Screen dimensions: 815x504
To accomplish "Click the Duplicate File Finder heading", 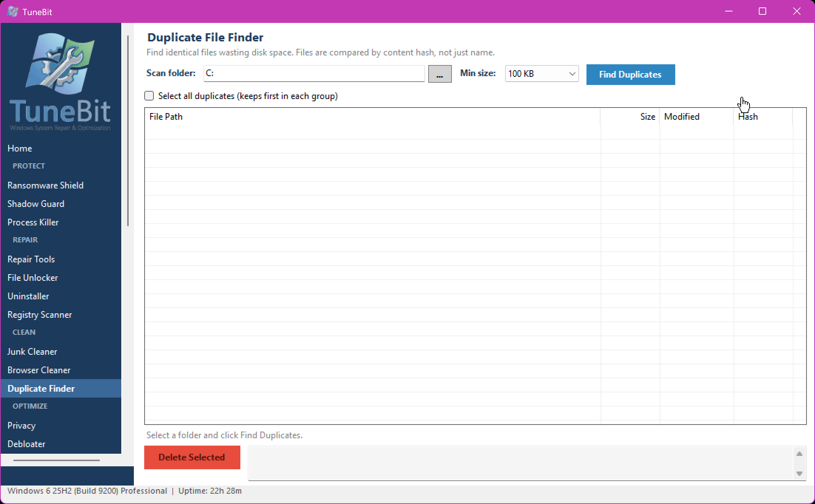I will point(205,37).
